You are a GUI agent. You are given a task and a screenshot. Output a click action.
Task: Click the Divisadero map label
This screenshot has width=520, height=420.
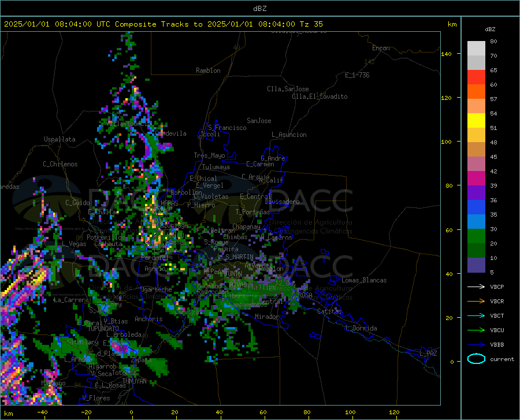tap(282, 202)
